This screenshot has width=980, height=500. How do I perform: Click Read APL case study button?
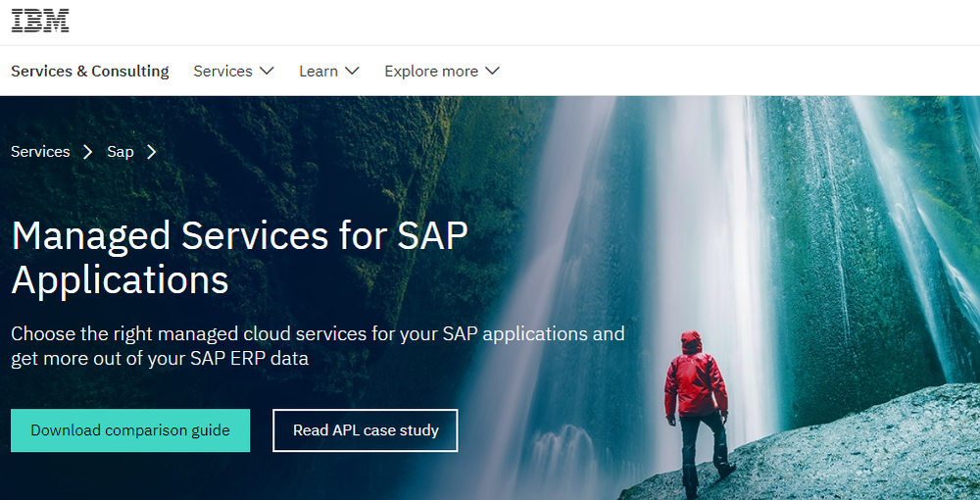click(366, 430)
